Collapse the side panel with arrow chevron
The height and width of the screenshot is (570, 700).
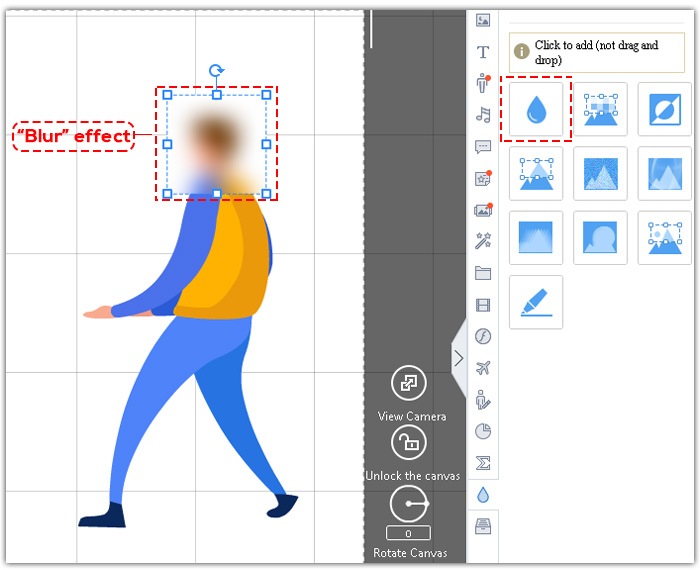pyautogui.click(x=459, y=358)
